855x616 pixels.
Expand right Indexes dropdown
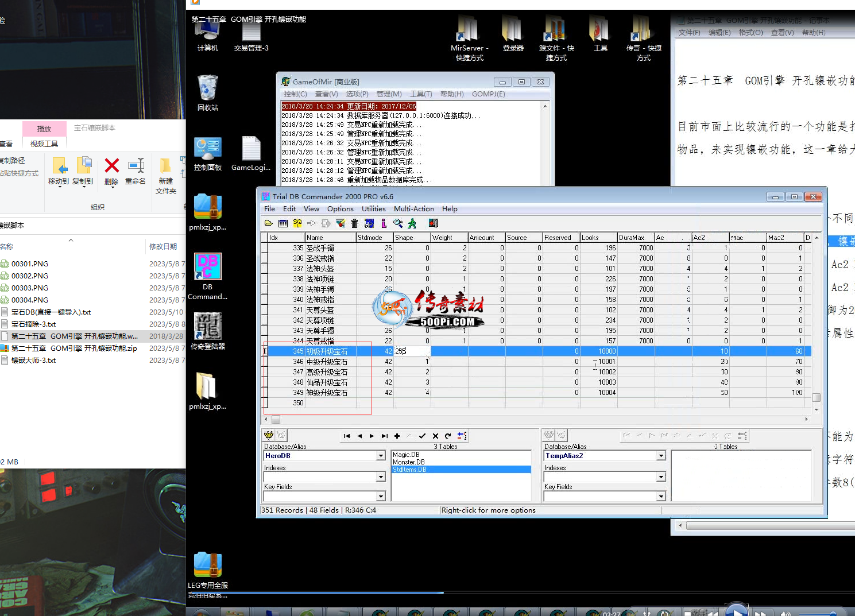661,477
